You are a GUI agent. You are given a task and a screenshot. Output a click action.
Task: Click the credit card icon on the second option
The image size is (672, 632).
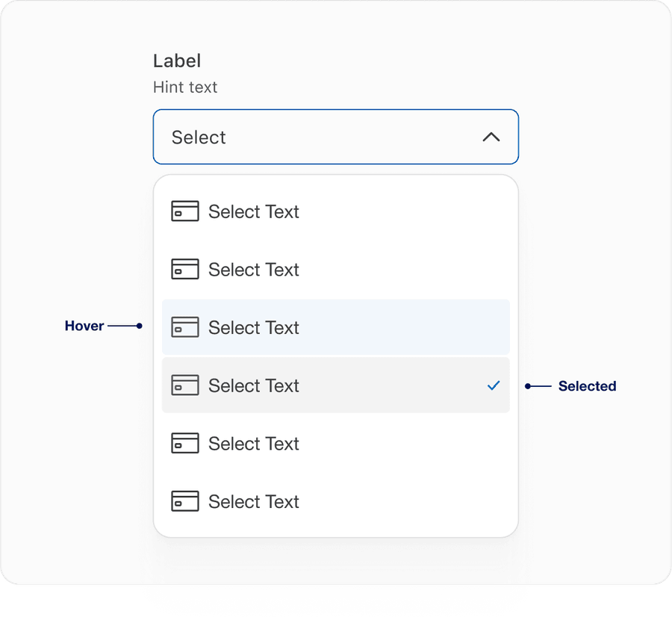(184, 269)
